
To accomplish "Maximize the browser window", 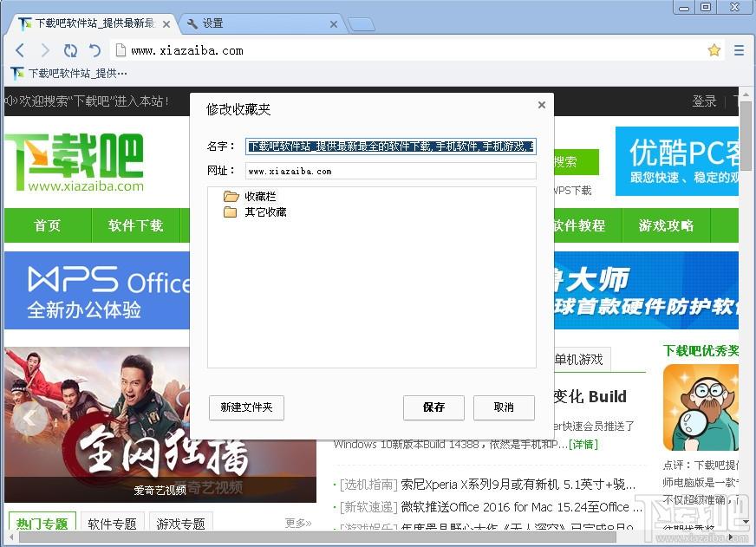I will pos(706,7).
